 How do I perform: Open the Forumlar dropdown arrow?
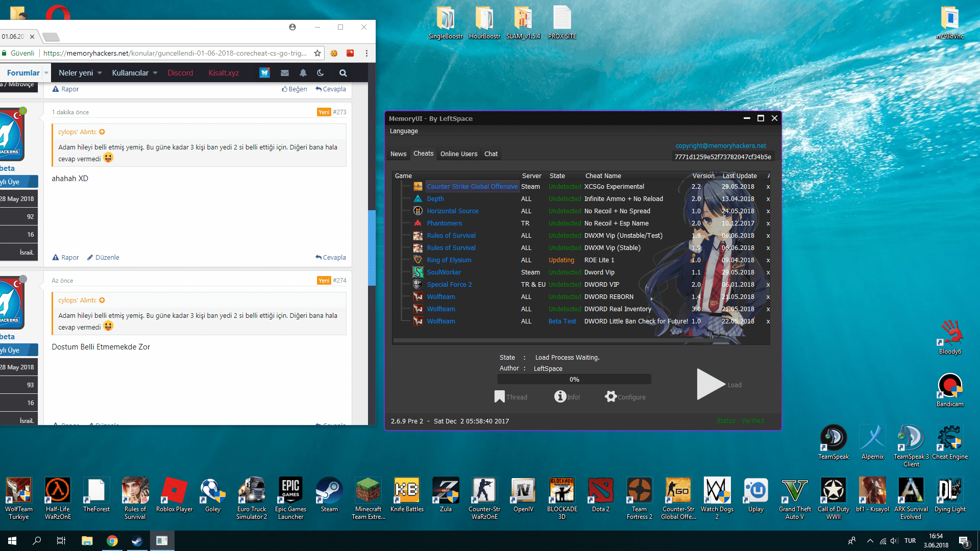(46, 73)
